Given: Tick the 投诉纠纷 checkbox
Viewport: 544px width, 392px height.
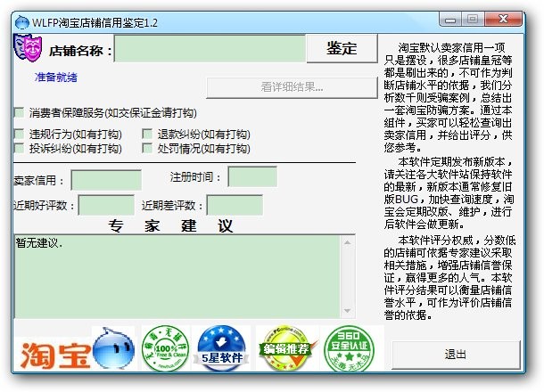Looking at the screenshot, I should pyautogui.click(x=19, y=148).
